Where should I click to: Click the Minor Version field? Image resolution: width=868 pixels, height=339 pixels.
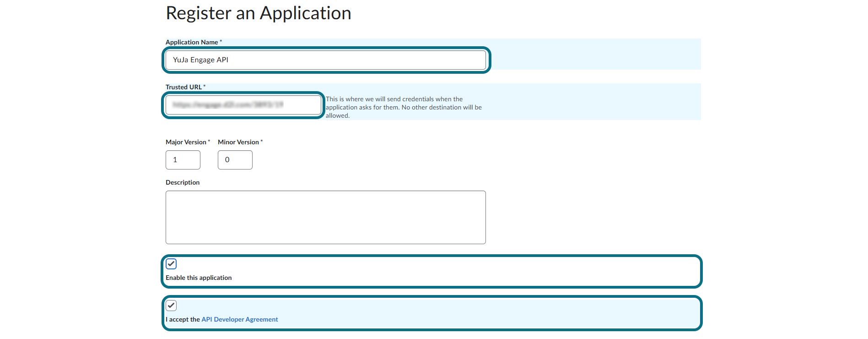pyautogui.click(x=235, y=160)
